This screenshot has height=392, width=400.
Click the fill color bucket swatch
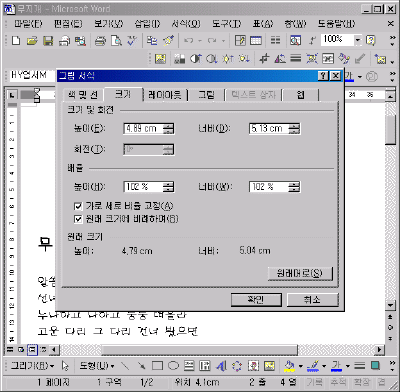(x=290, y=366)
